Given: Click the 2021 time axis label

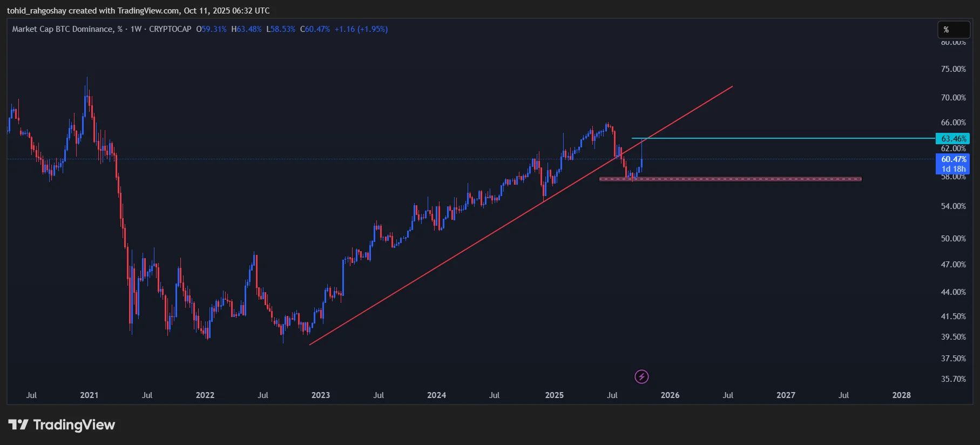Looking at the screenshot, I should click(x=89, y=395).
